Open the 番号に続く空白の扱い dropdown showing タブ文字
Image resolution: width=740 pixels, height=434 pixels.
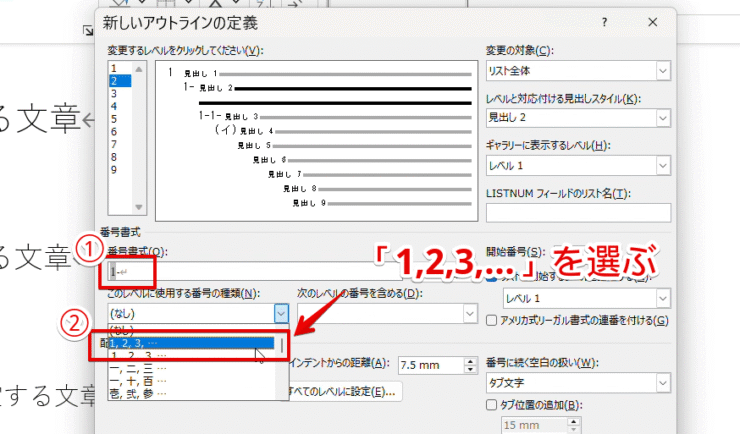[578, 383]
